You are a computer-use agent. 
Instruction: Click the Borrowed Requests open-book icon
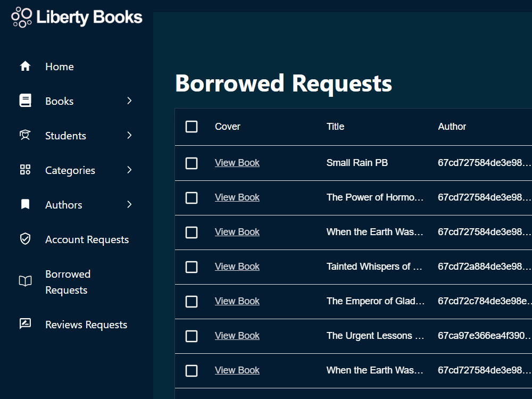pyautogui.click(x=25, y=281)
